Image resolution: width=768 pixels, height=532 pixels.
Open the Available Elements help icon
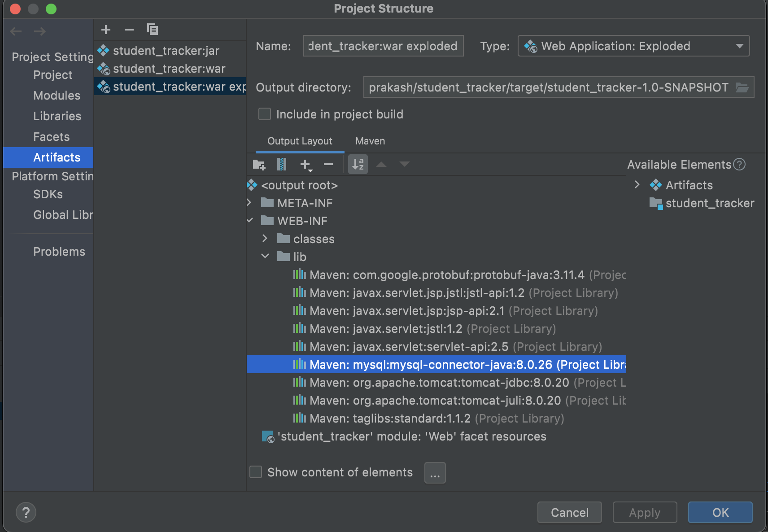coord(739,165)
